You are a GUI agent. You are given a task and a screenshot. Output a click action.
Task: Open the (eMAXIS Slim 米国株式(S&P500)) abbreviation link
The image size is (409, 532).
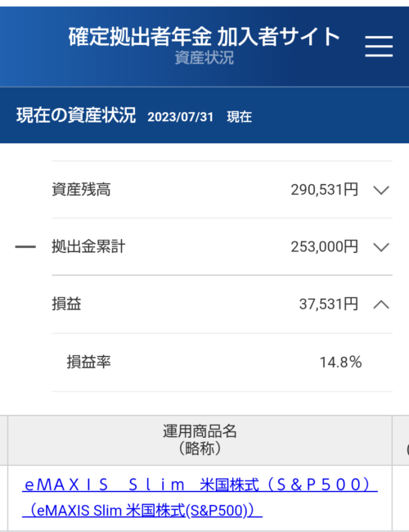point(142,510)
